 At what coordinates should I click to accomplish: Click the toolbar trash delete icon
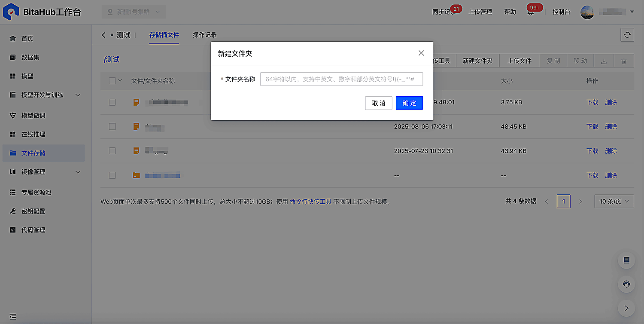[624, 61]
